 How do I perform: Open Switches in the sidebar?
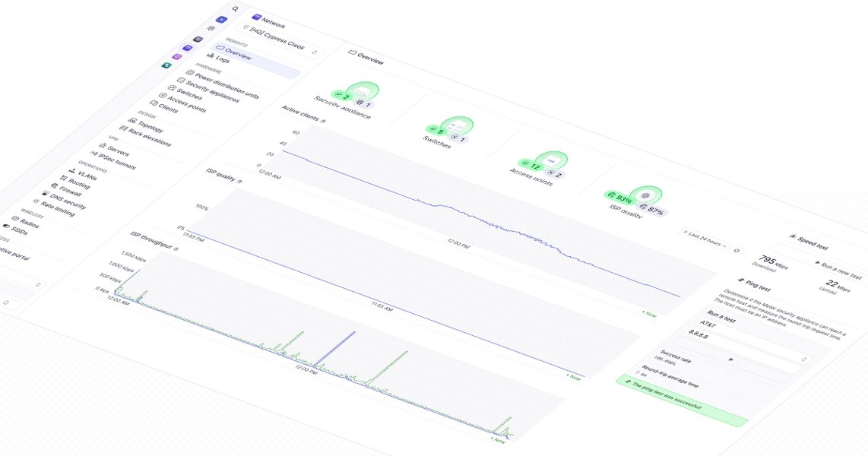click(x=185, y=93)
